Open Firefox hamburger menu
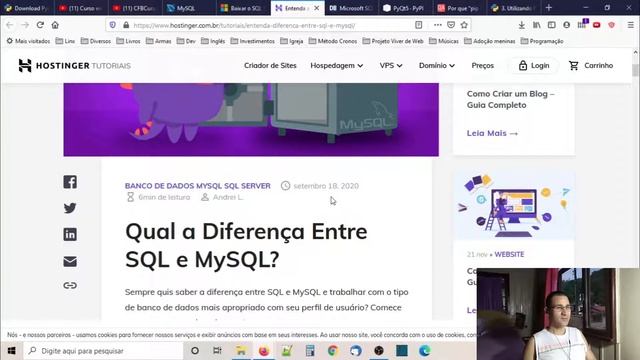Screen dimensions: 640x360 tap(631, 25)
